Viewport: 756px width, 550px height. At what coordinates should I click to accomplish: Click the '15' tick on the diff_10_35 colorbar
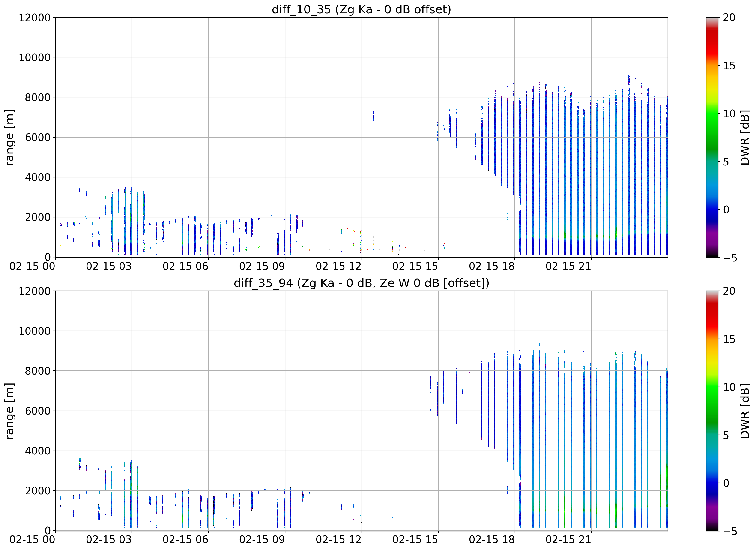coord(729,66)
